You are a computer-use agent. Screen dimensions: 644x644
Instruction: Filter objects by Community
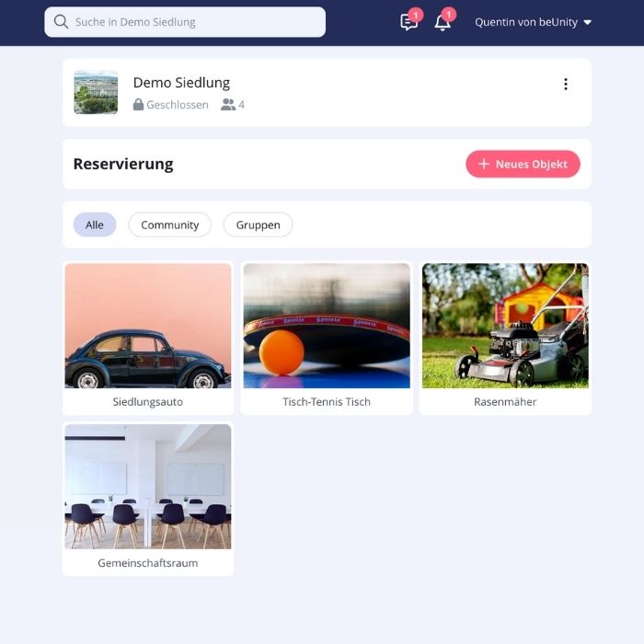coord(169,224)
